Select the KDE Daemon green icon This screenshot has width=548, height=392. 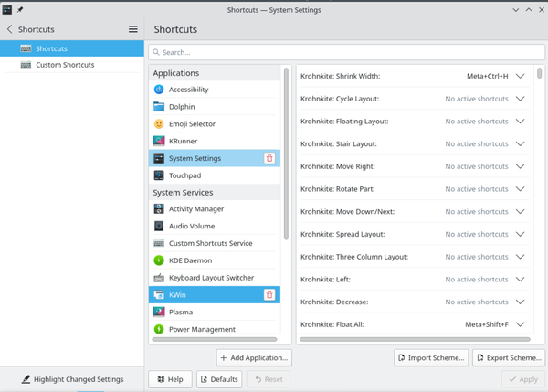[x=159, y=260]
